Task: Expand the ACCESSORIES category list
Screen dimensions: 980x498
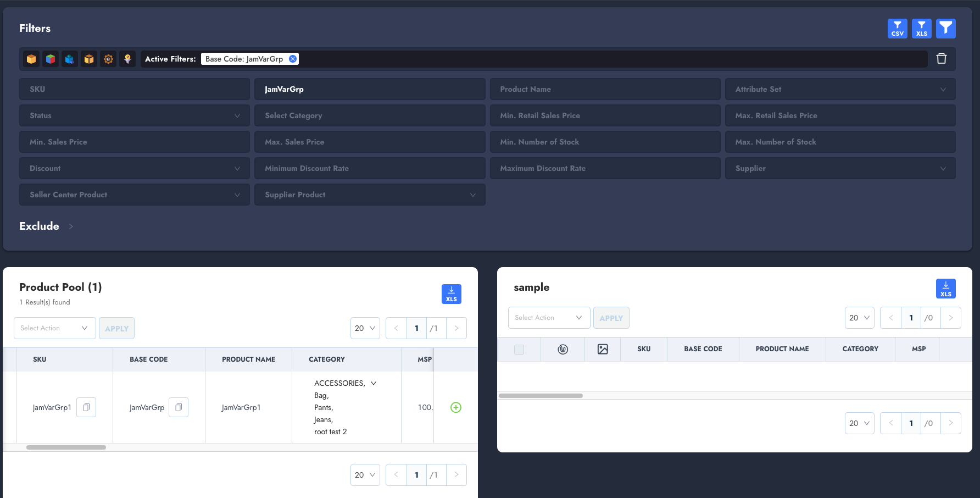Action: pyautogui.click(x=374, y=383)
